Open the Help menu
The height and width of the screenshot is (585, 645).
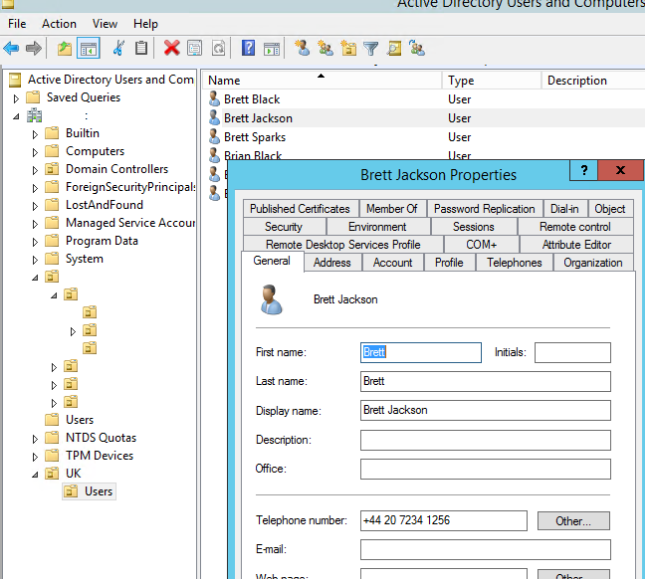[x=146, y=24]
